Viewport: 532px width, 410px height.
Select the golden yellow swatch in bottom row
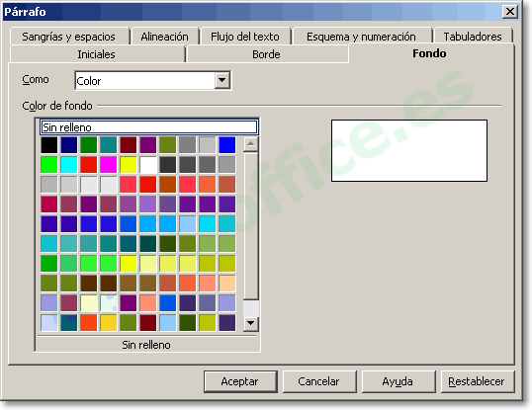click(x=108, y=323)
